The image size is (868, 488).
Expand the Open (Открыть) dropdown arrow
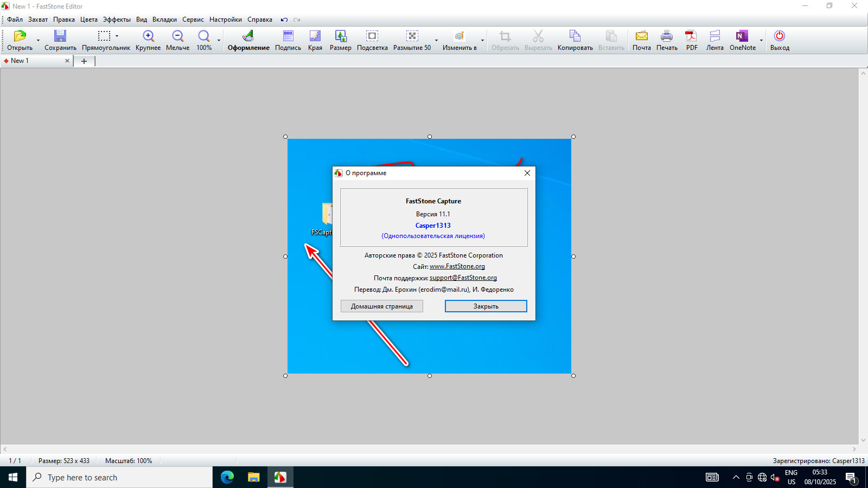pos(38,41)
